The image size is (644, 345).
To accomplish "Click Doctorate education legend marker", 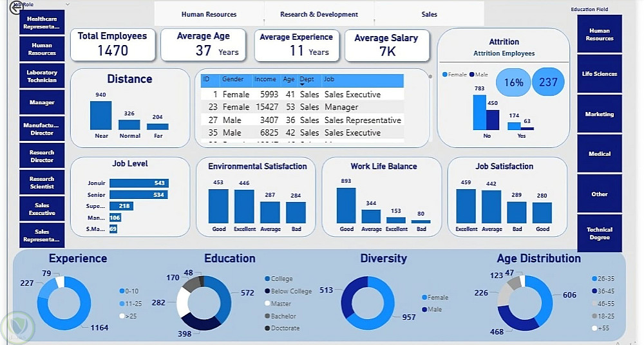I will point(268,328).
